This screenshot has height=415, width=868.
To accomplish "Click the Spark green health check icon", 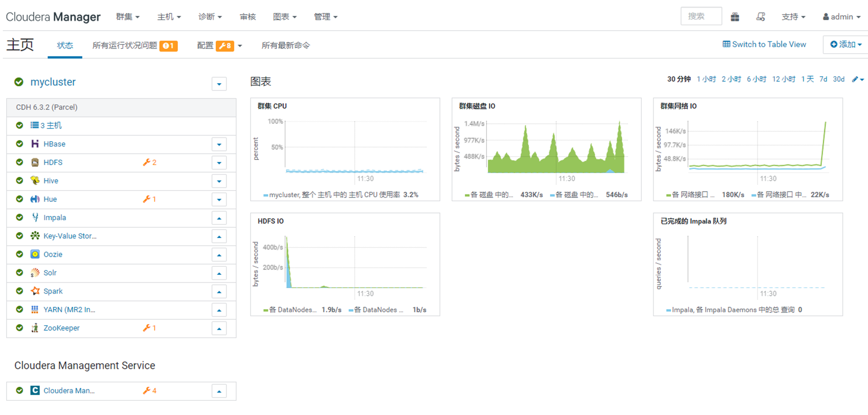I will click(19, 291).
